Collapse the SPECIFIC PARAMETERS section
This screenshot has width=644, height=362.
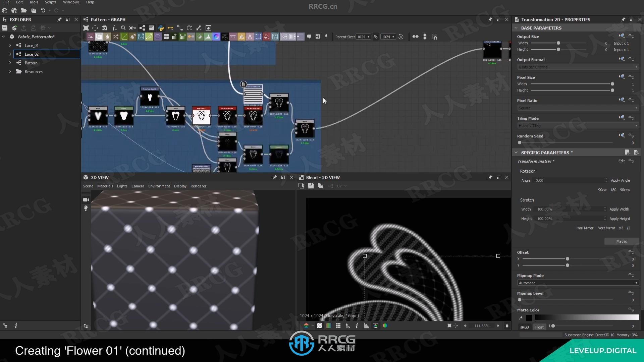pos(516,153)
